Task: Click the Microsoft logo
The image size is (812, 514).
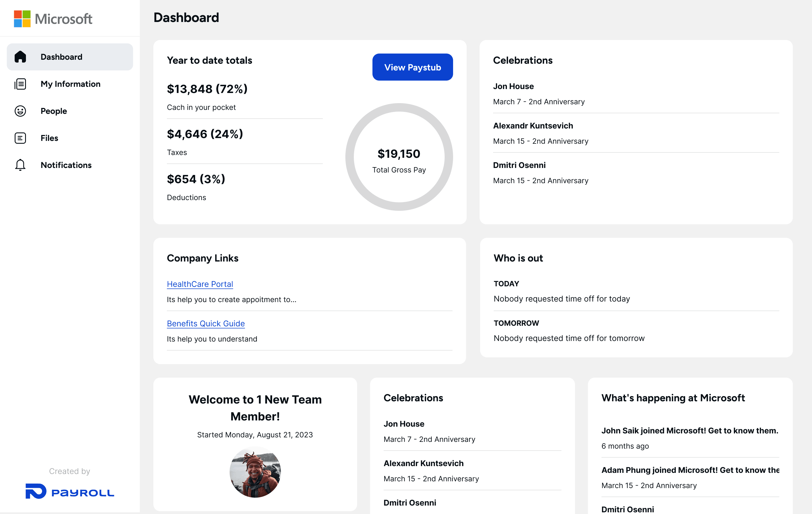Action: pos(53,19)
